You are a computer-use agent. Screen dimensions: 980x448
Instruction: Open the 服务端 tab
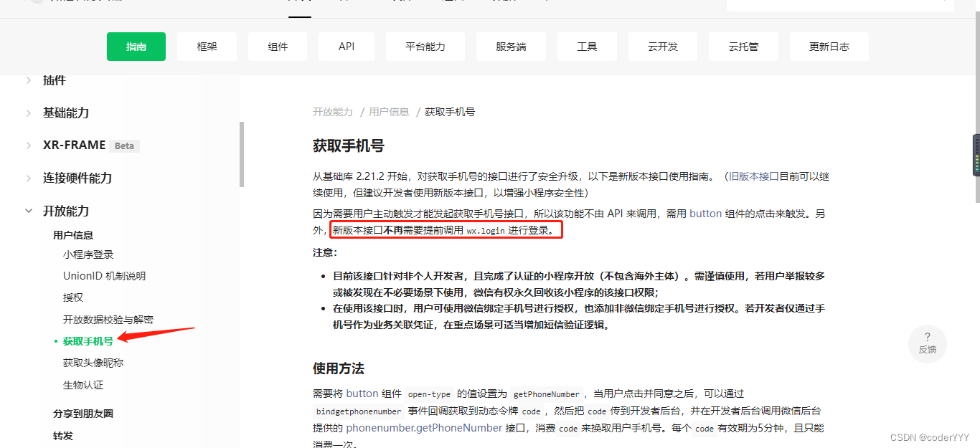pyautogui.click(x=511, y=47)
